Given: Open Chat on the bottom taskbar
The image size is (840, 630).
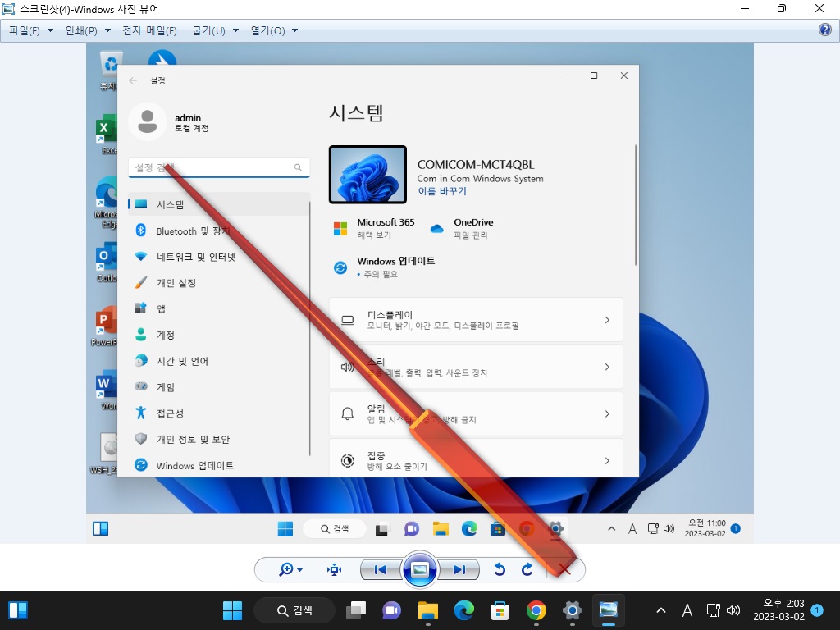Looking at the screenshot, I should (391, 610).
